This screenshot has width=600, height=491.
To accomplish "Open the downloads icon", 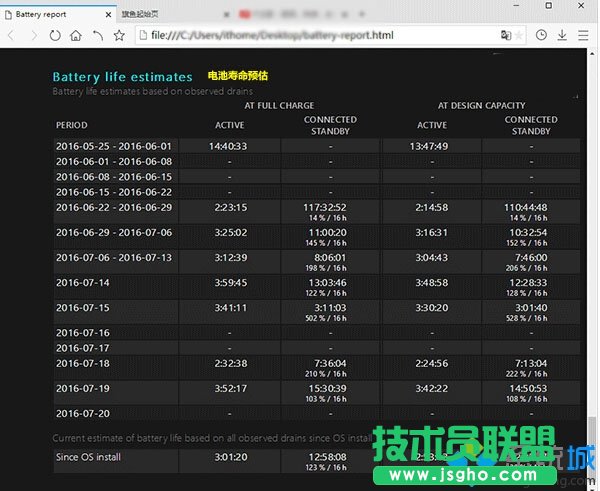I will [x=562, y=35].
